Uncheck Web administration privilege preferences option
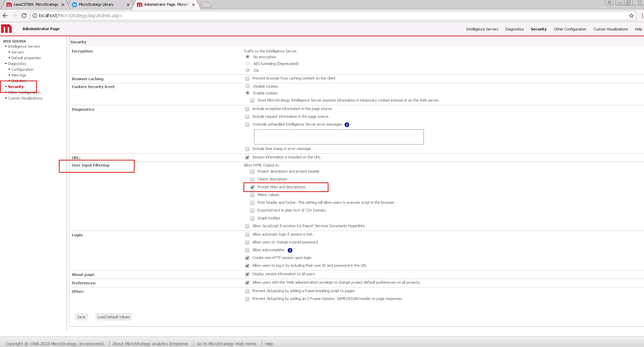Screen dimensions: 644x347 (x=247, y=283)
